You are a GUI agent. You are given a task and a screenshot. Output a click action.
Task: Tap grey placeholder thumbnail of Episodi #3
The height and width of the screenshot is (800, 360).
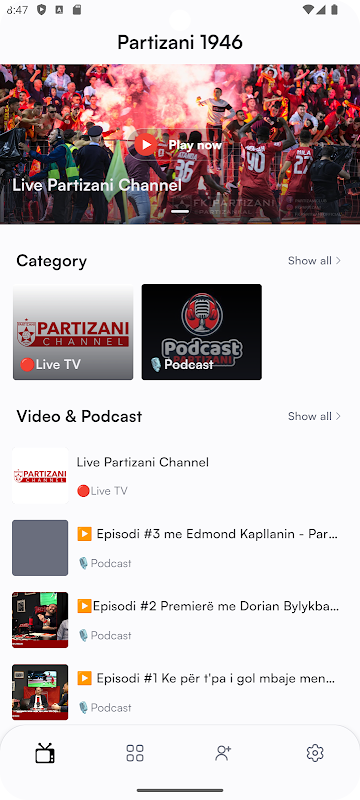pos(40,547)
